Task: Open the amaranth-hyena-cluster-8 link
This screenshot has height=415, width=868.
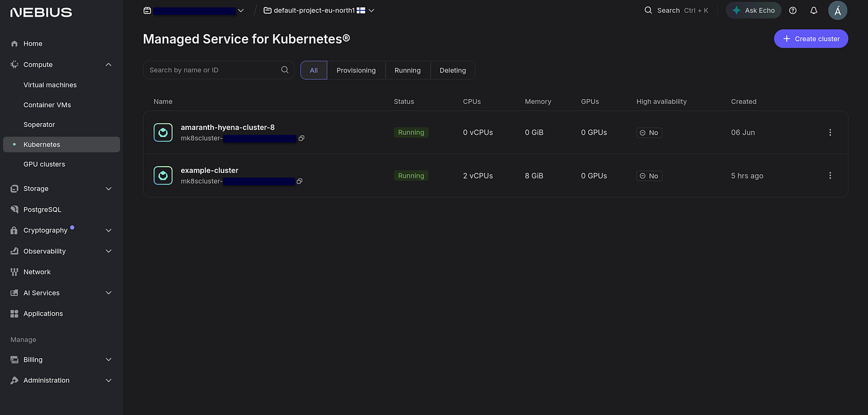Action: click(x=228, y=127)
